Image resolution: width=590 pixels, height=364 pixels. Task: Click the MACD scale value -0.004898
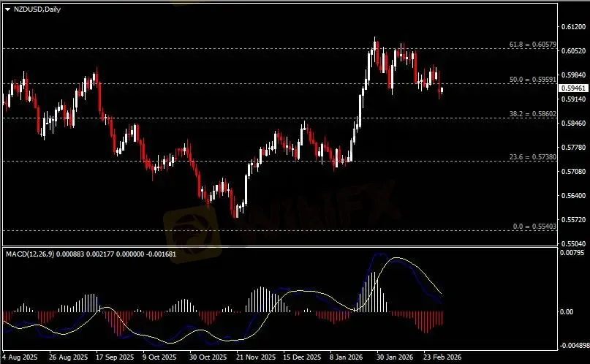click(x=575, y=346)
